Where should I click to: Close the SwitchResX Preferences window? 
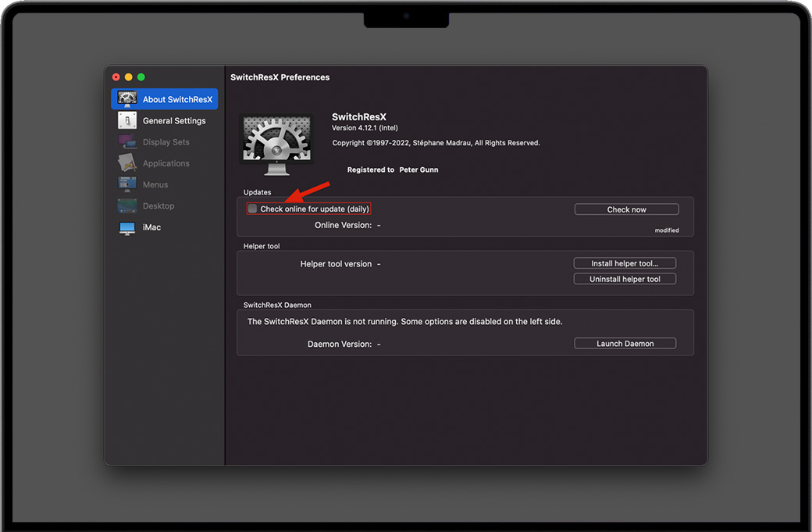(116, 77)
